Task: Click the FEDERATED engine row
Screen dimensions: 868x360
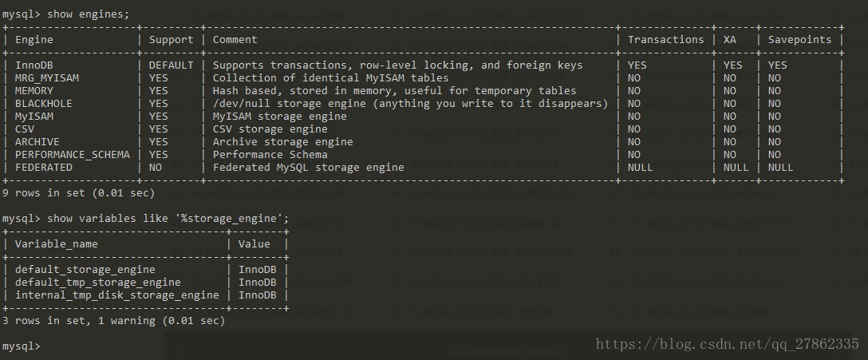Action: [423, 168]
